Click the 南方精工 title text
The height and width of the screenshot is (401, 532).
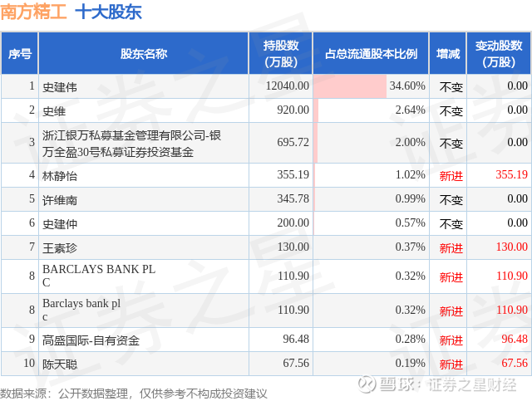33,11
